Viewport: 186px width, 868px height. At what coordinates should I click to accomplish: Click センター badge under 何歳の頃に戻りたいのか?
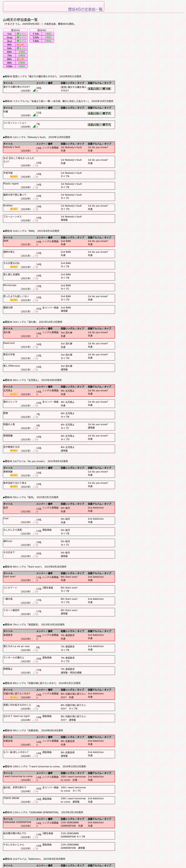14,697
